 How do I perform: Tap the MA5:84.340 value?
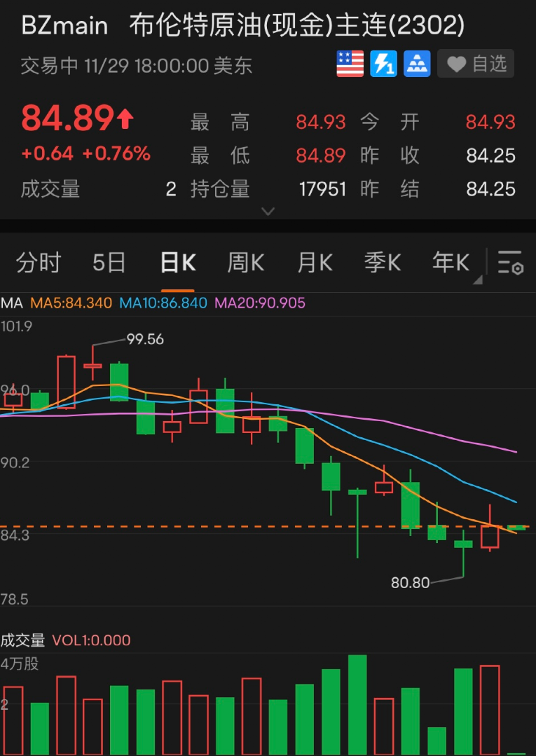[x=71, y=303]
